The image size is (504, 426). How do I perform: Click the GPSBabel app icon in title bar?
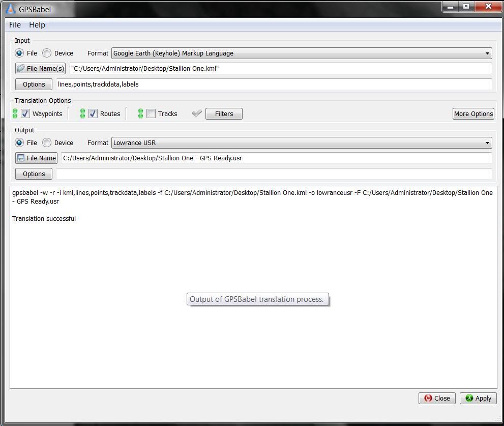(x=11, y=9)
